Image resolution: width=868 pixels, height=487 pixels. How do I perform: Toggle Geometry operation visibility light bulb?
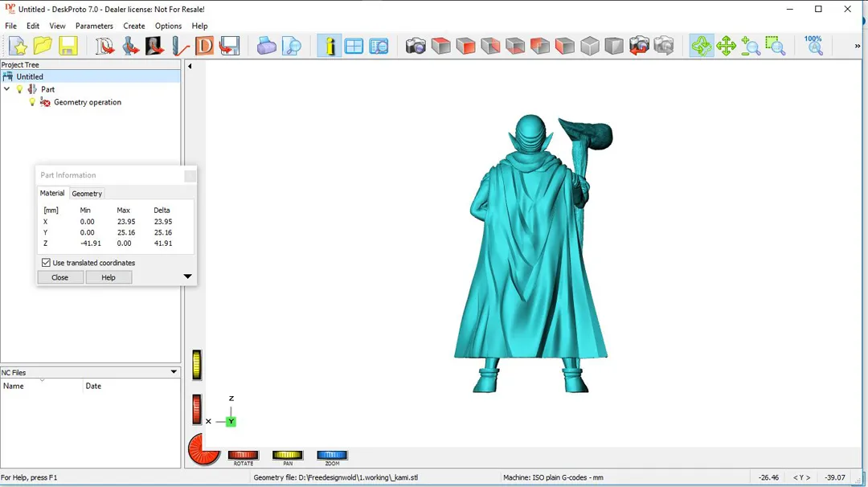[33, 102]
